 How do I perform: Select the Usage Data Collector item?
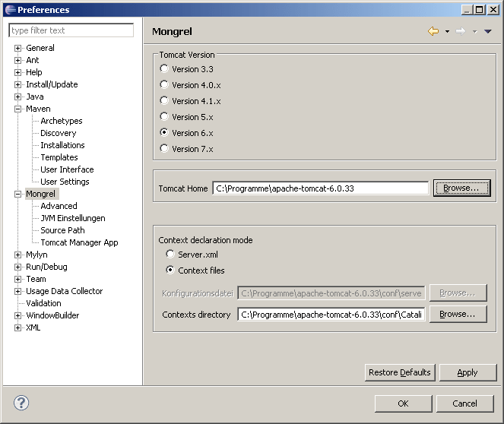65,291
